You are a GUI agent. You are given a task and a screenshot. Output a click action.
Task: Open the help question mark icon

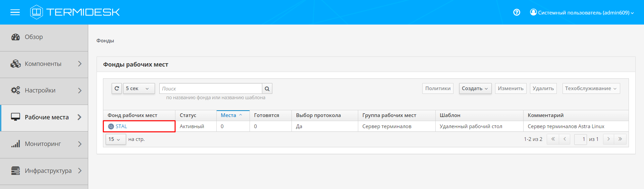(517, 12)
